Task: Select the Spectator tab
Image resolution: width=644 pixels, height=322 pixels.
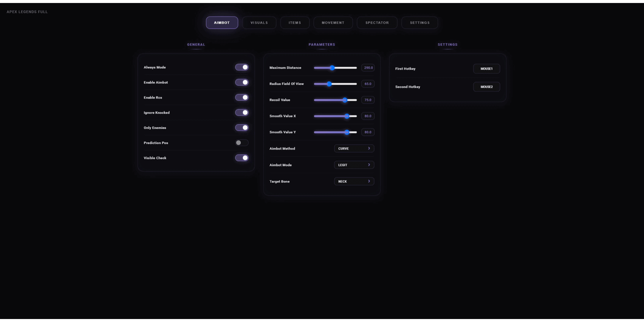Action: 377,23
